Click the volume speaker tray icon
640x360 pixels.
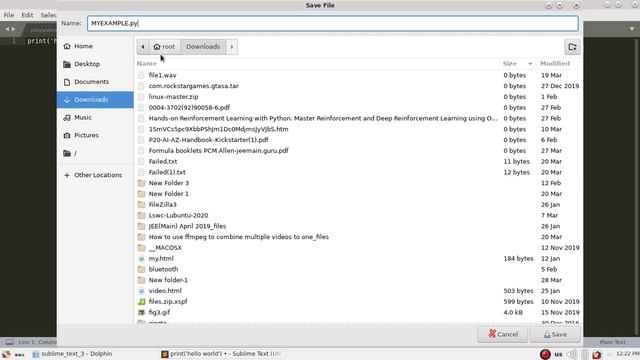572,354
